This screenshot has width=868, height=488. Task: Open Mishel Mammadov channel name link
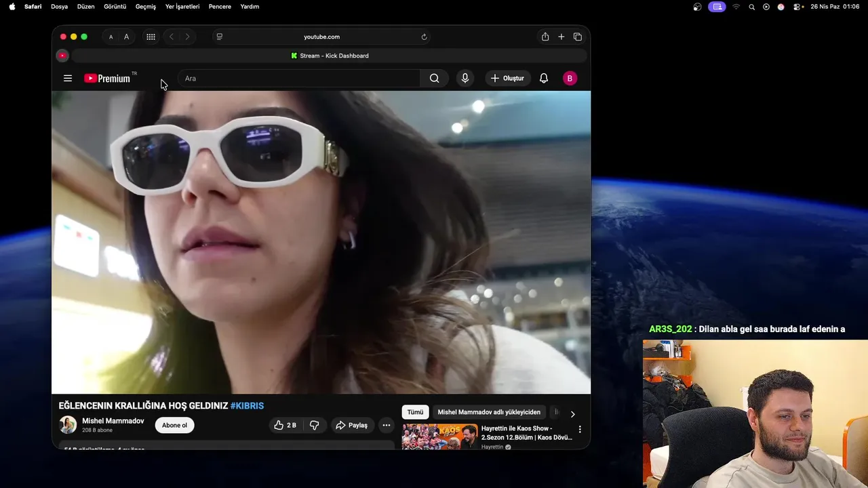pyautogui.click(x=113, y=421)
